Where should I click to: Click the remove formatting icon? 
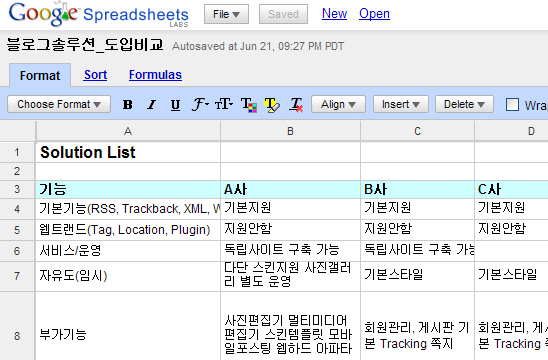[x=296, y=105]
